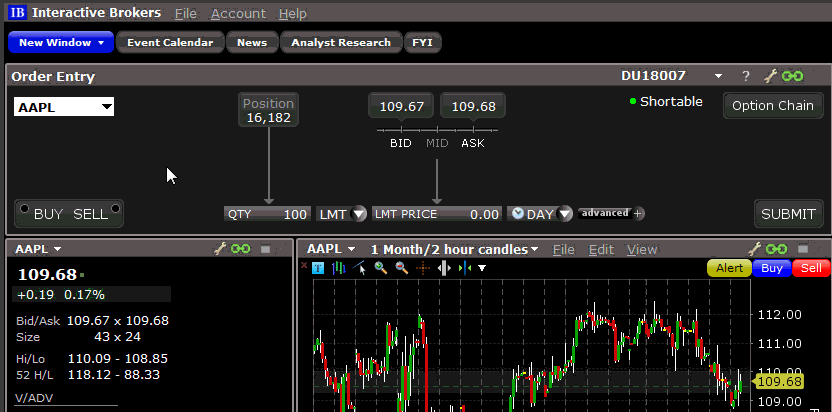Select the SELL side radio toggle
This screenshot has height=412, width=832.
click(115, 208)
